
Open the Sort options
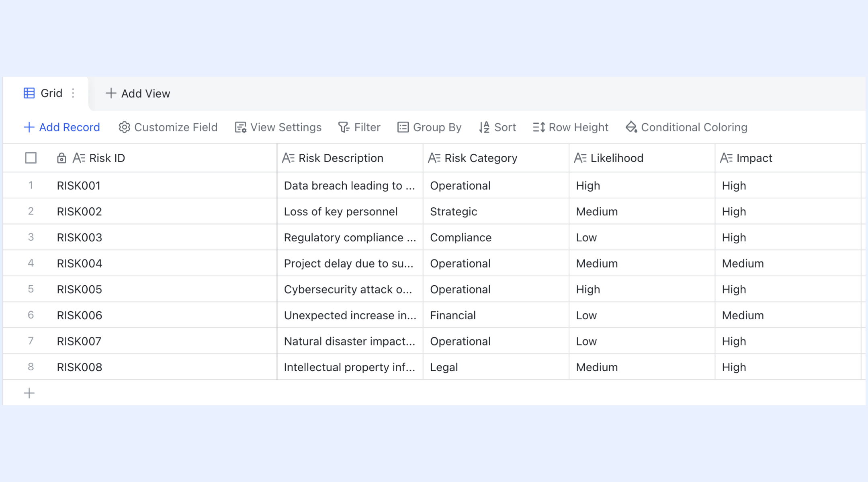coord(497,127)
